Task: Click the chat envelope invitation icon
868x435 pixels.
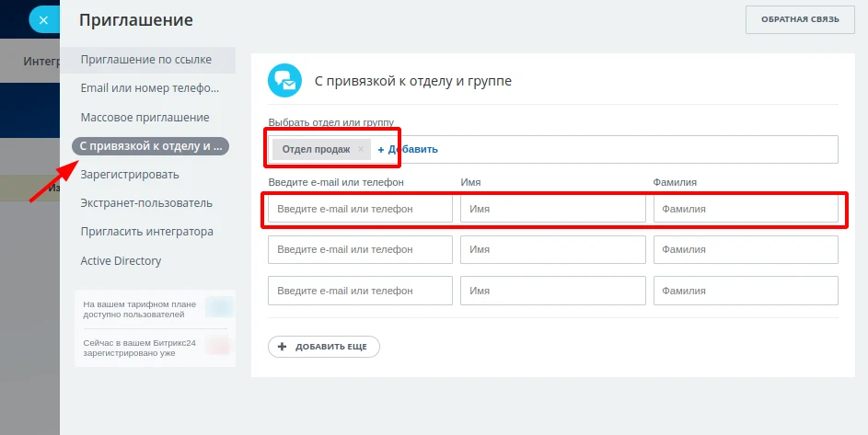Action: [284, 81]
